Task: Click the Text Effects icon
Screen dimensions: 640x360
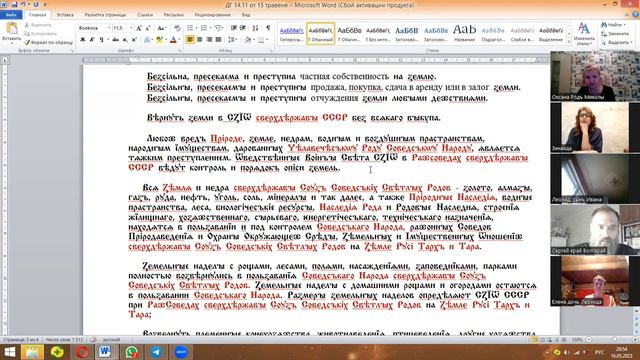Action: 147,40
